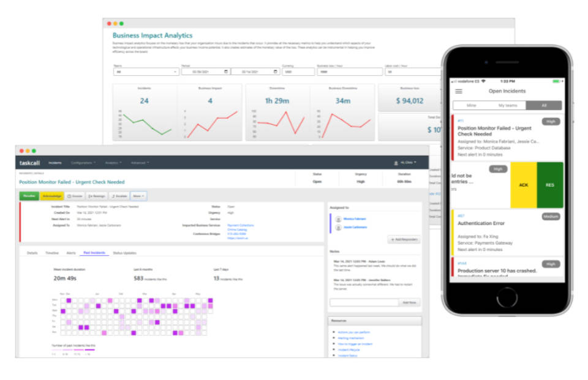Open the Production server 10 has crashed incident
Viewport: 588px width, 380px height.
[508, 267]
